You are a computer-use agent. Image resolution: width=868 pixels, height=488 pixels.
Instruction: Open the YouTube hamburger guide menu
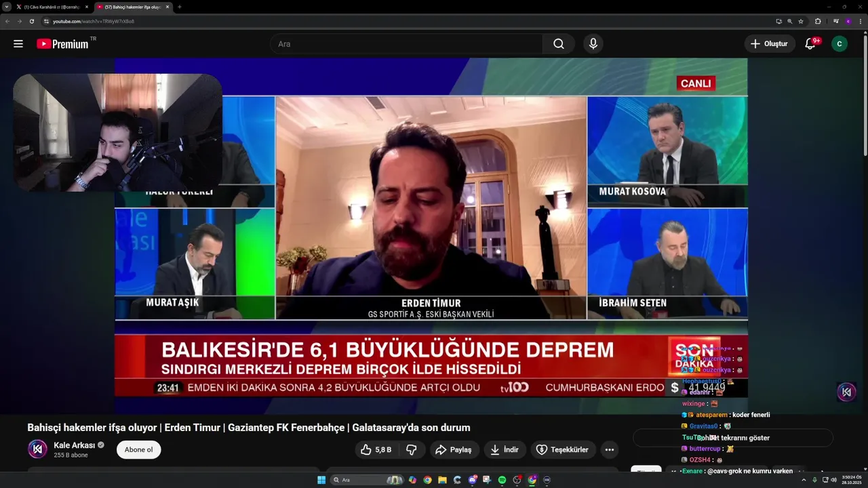pos(18,44)
